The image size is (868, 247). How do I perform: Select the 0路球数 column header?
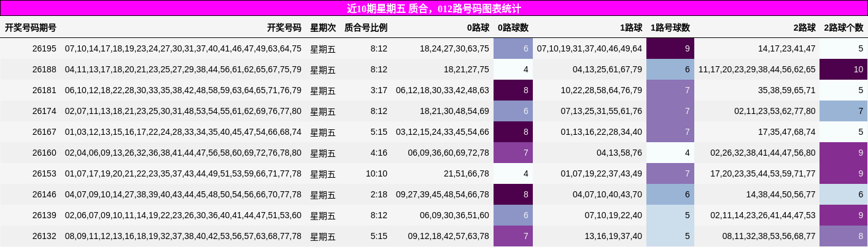click(x=513, y=28)
